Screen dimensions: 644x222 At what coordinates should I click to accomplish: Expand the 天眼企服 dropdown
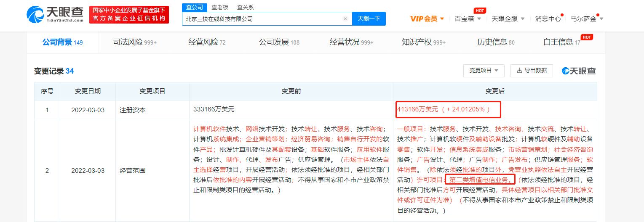[x=508, y=19]
